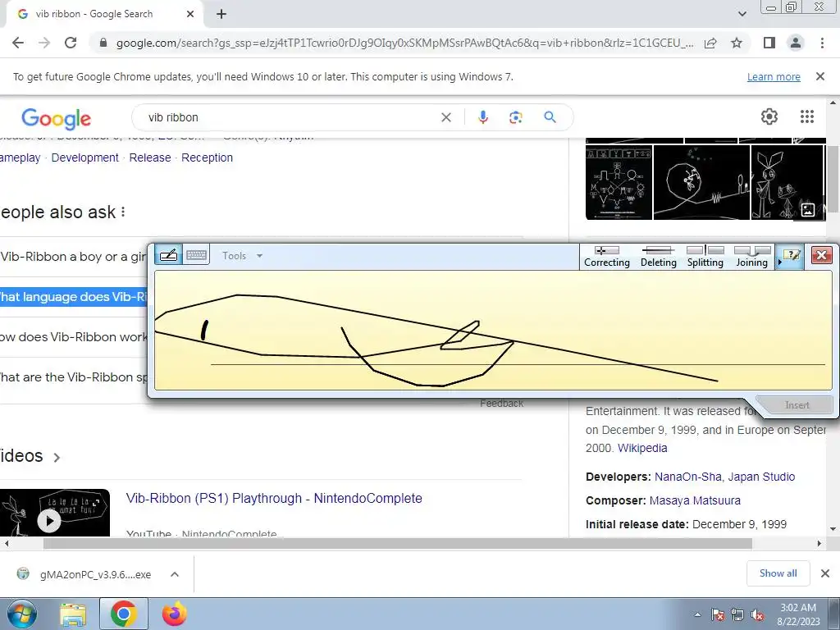The width and height of the screenshot is (840, 630).
Task: Open the Release section link
Action: click(x=150, y=157)
